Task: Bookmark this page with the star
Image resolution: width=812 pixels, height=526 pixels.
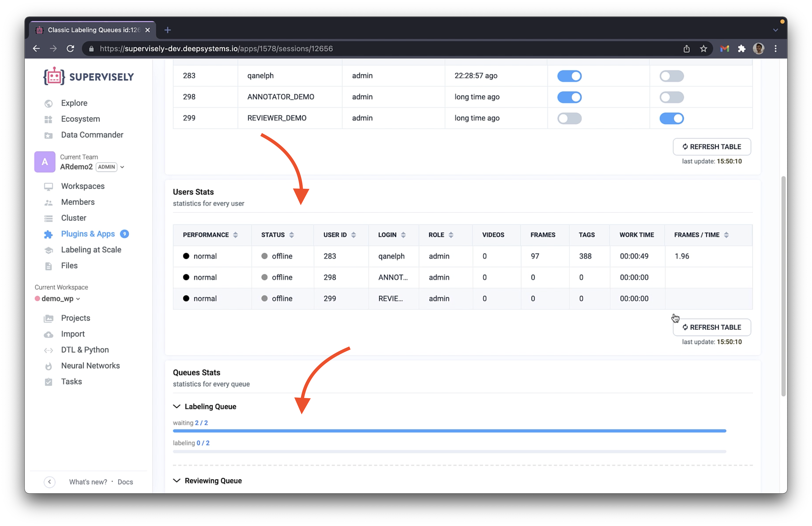Action: (703, 49)
